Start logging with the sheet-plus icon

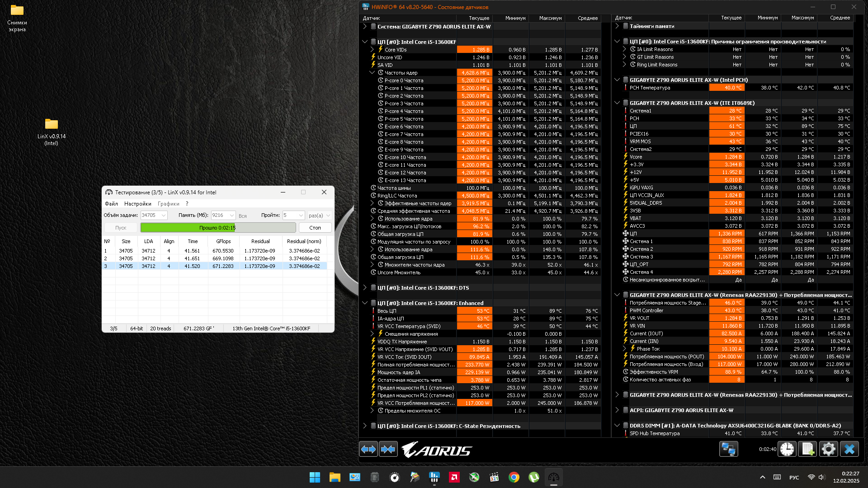[807, 449]
